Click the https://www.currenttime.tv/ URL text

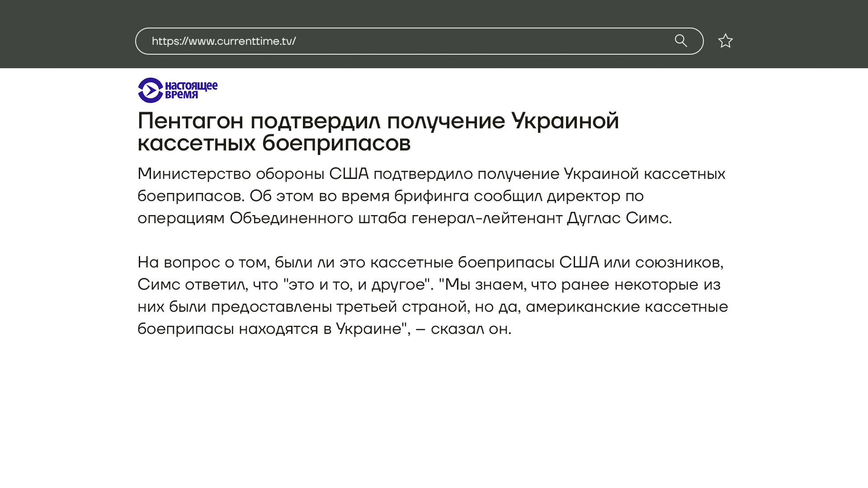[x=224, y=41]
